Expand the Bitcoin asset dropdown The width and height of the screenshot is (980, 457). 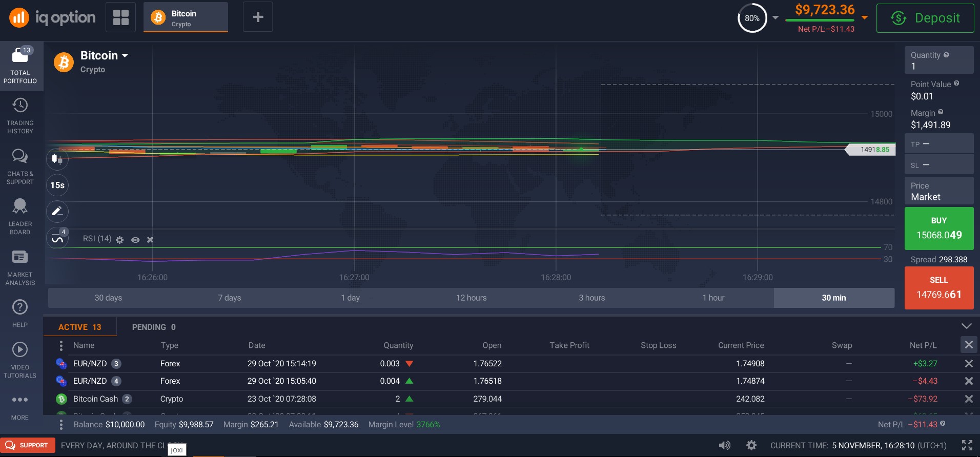tap(125, 55)
